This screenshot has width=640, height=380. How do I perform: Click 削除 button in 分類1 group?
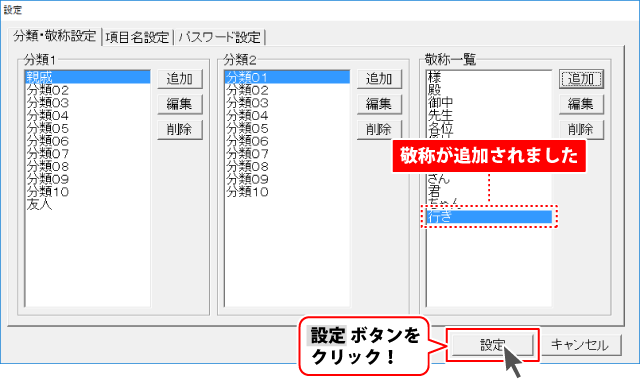tap(180, 130)
